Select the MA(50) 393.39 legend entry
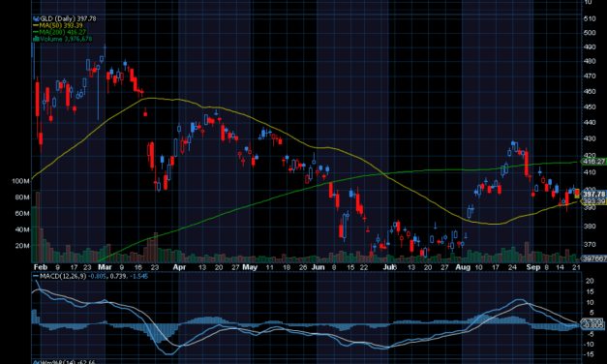The image size is (607, 364). point(61,25)
